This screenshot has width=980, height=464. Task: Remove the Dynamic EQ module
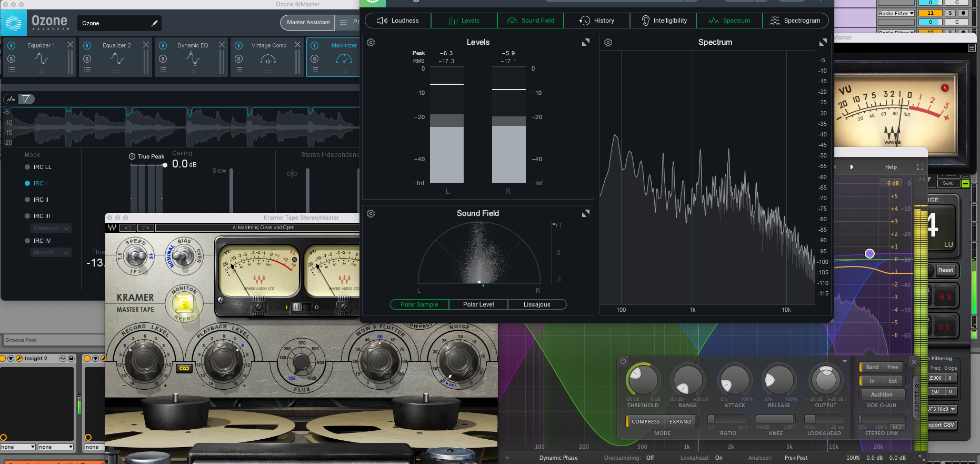222,45
